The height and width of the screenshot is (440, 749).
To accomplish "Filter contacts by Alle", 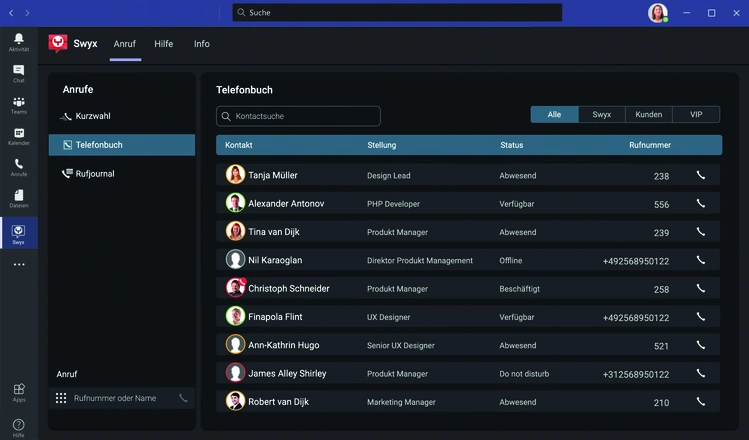I will coord(554,115).
